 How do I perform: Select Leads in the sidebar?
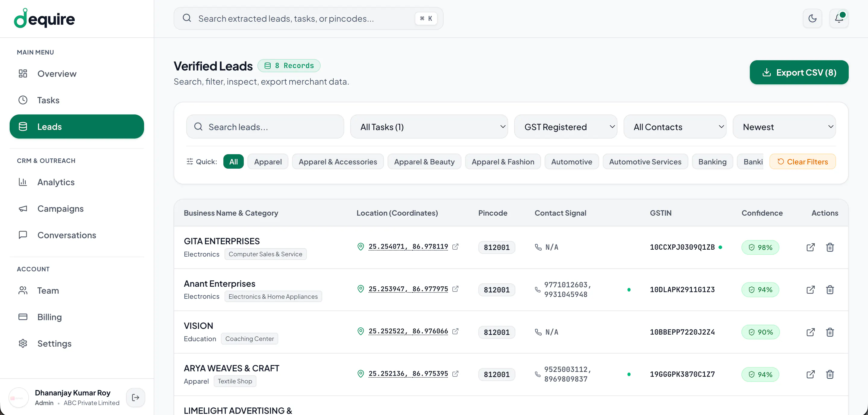tap(77, 126)
